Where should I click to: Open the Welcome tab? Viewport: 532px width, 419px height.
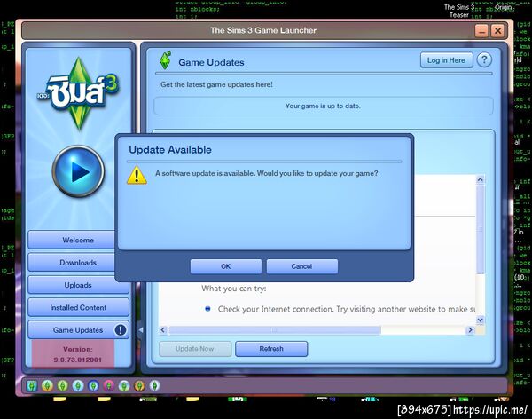[x=72, y=240]
